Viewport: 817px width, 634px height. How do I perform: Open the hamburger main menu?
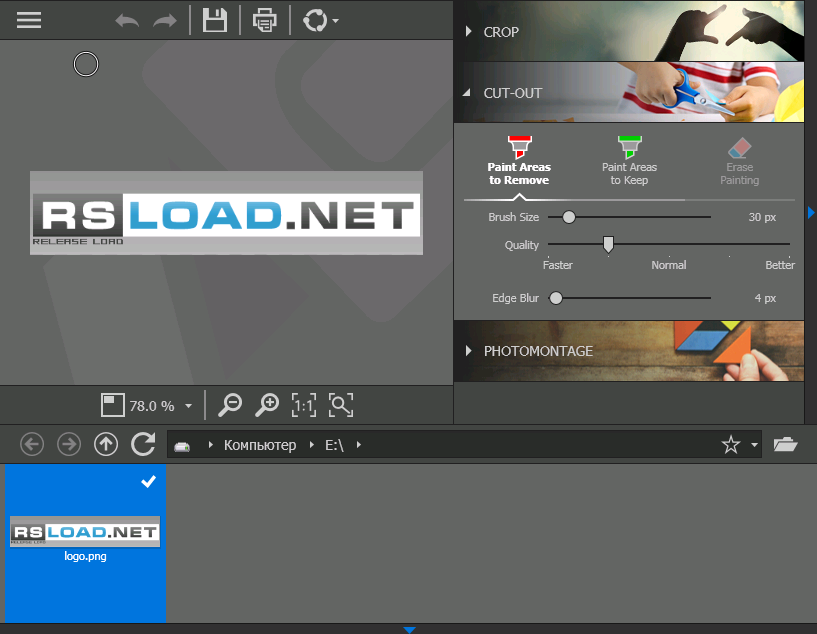[29, 20]
